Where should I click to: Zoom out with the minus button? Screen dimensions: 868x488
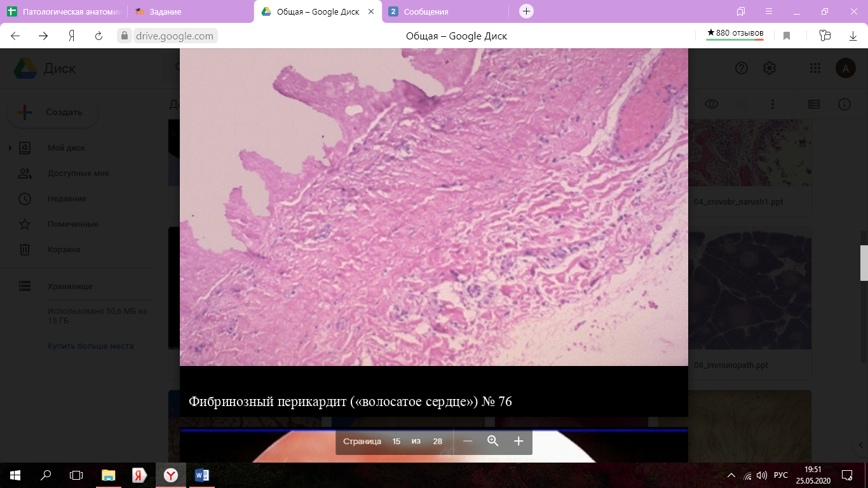pos(468,441)
